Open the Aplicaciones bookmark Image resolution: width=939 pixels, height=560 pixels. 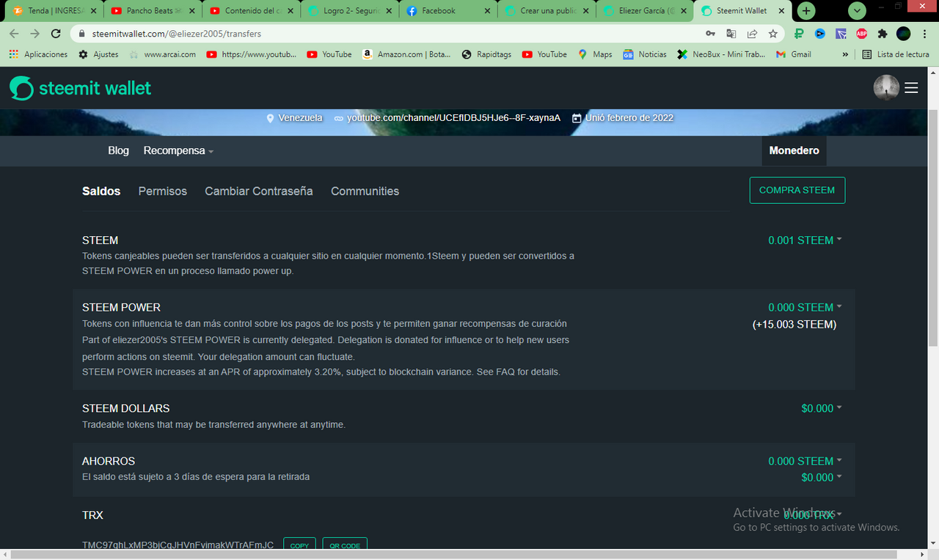click(x=38, y=54)
